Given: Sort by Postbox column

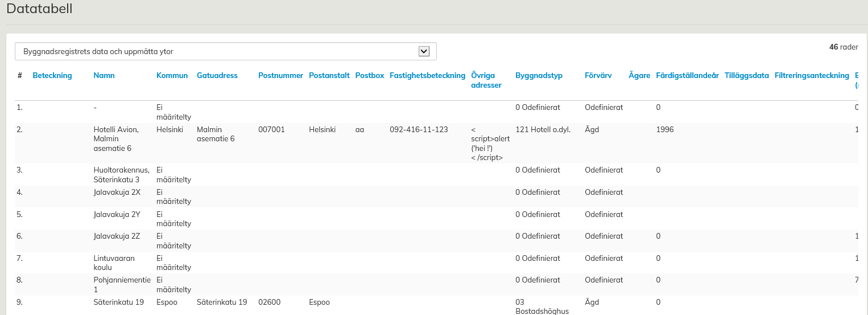Looking at the screenshot, I should (370, 76).
